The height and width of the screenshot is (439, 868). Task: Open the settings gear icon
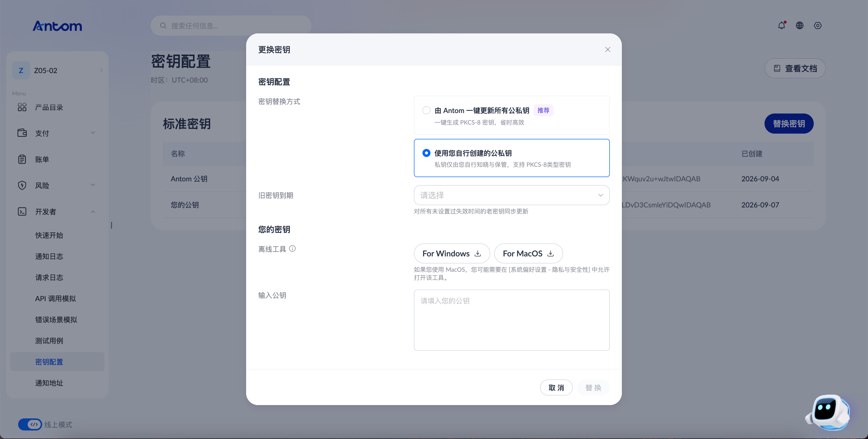point(818,26)
